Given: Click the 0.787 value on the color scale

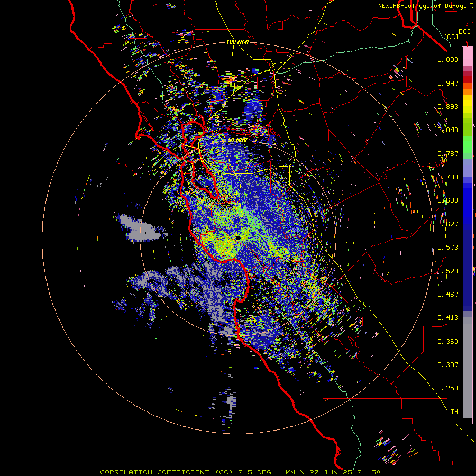Looking at the screenshot, I should 448,153.
